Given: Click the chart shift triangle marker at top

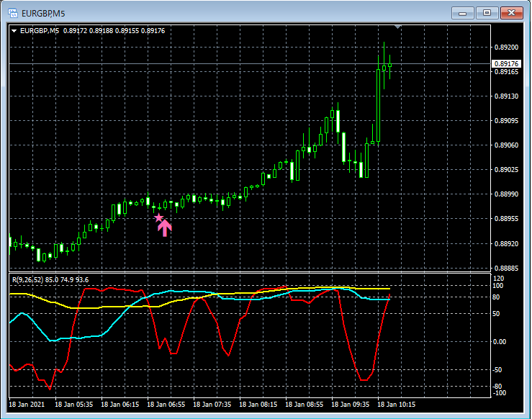Looking at the screenshot, I should [x=397, y=27].
